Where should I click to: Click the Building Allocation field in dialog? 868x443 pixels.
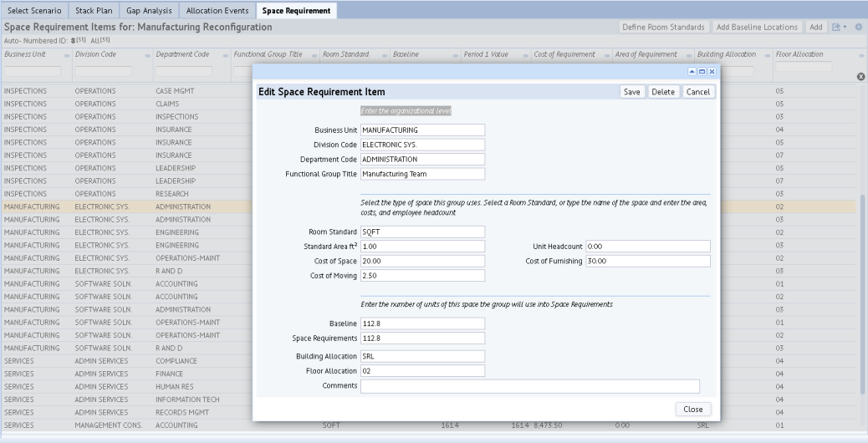coord(422,356)
